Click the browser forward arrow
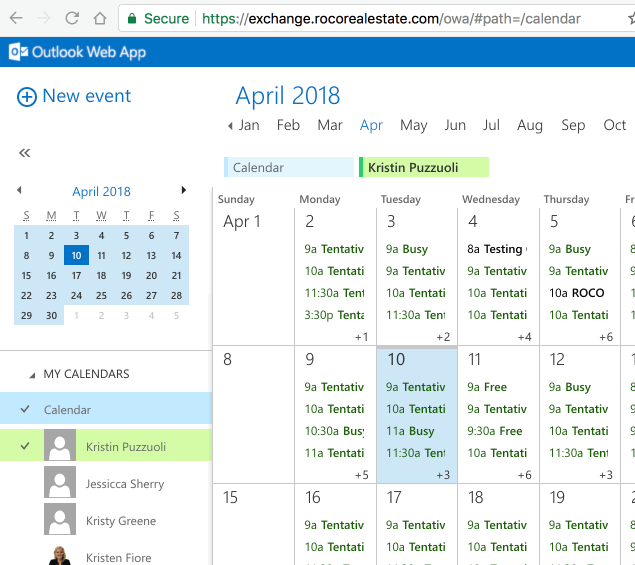The height and width of the screenshot is (565, 635). point(44,18)
